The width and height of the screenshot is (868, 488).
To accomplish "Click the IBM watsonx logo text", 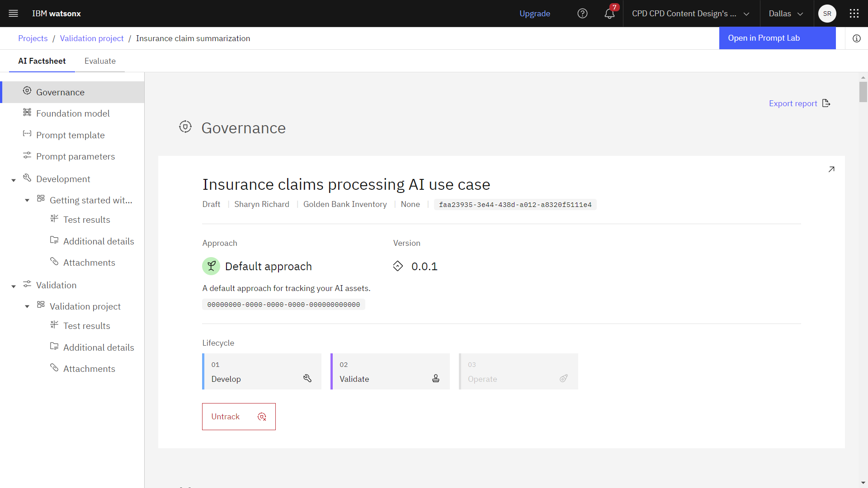I will click(x=57, y=14).
